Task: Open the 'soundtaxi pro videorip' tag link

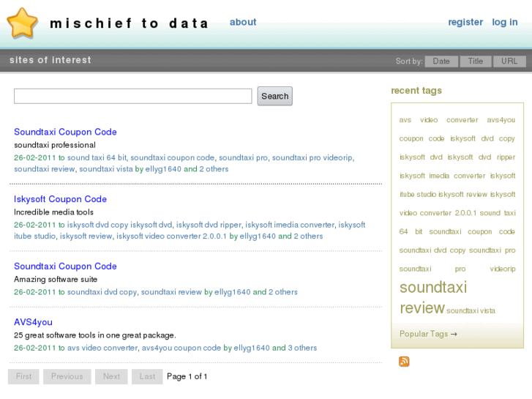Action: point(312,157)
